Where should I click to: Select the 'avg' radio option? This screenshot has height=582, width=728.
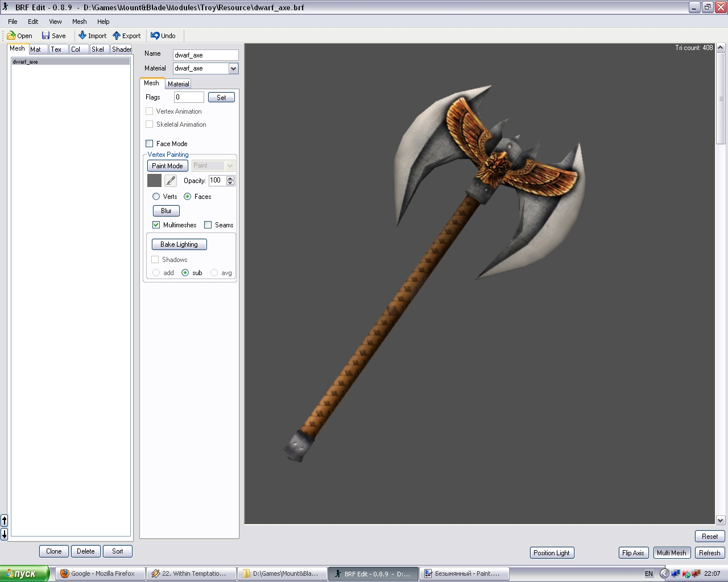214,273
